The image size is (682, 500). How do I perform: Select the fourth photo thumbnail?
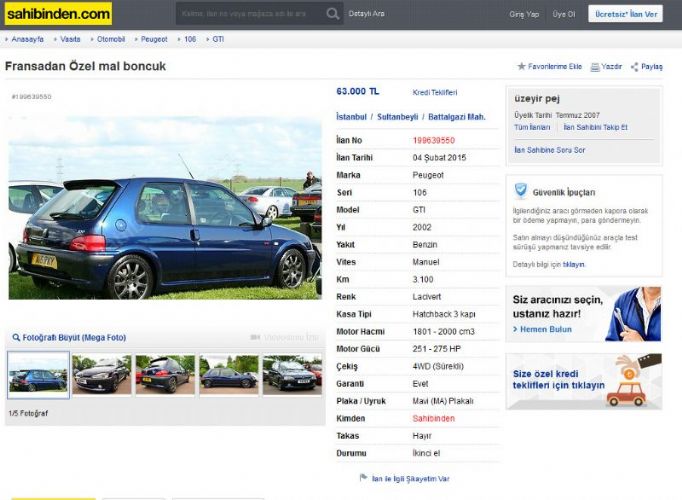point(229,375)
